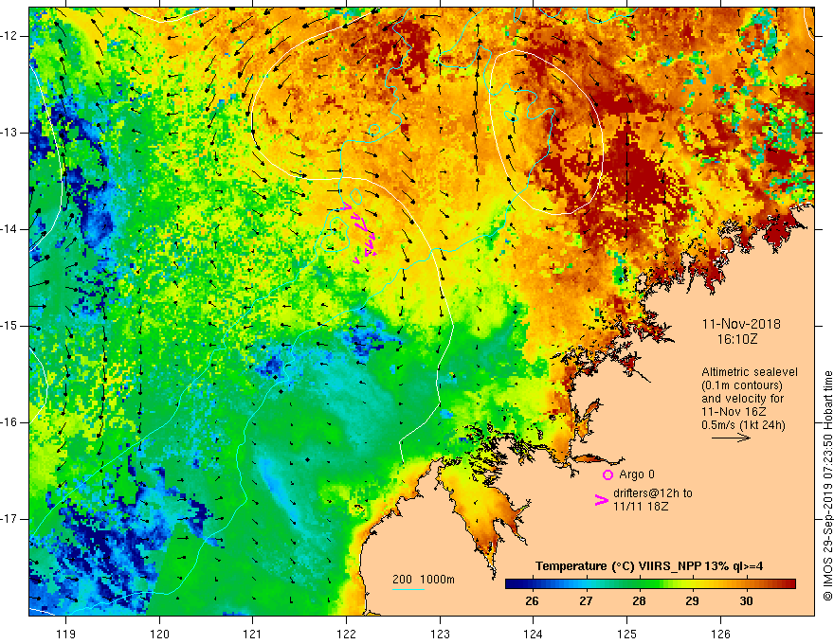834x644 pixels.
Task: Click the latitude axis label '-14'
Action: click(x=9, y=229)
